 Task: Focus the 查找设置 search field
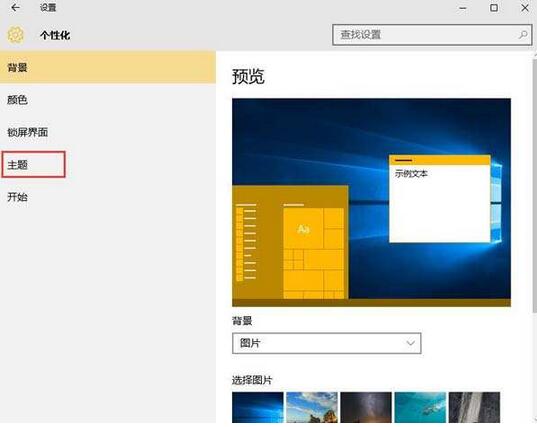(432, 35)
